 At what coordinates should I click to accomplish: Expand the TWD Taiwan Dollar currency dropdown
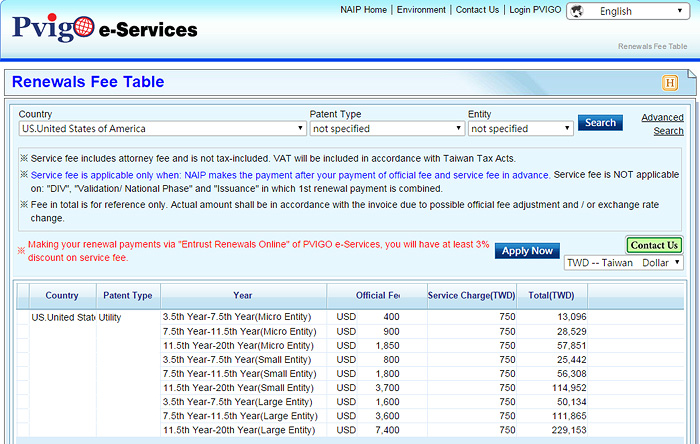pos(623,262)
